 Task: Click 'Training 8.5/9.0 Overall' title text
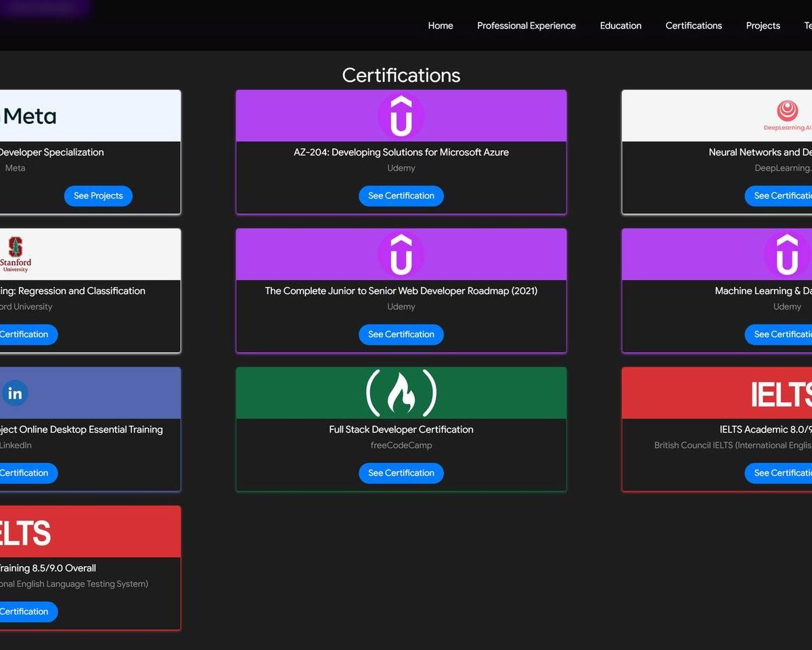coord(48,568)
